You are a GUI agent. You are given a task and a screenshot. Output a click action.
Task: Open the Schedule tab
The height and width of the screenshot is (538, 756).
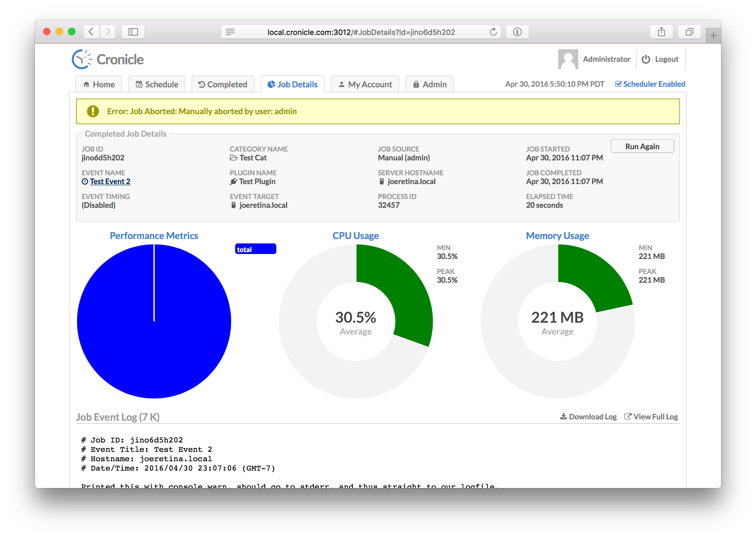(157, 85)
